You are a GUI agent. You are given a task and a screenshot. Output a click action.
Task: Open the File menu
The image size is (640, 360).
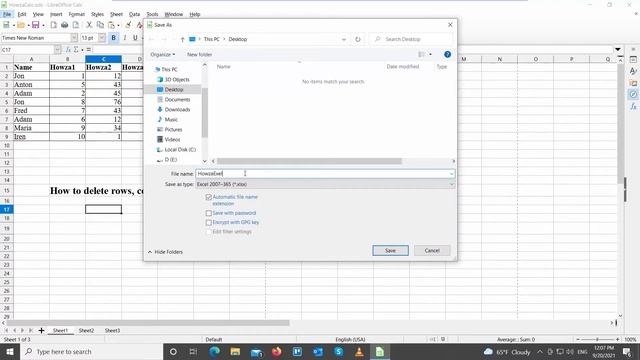tap(7, 14)
